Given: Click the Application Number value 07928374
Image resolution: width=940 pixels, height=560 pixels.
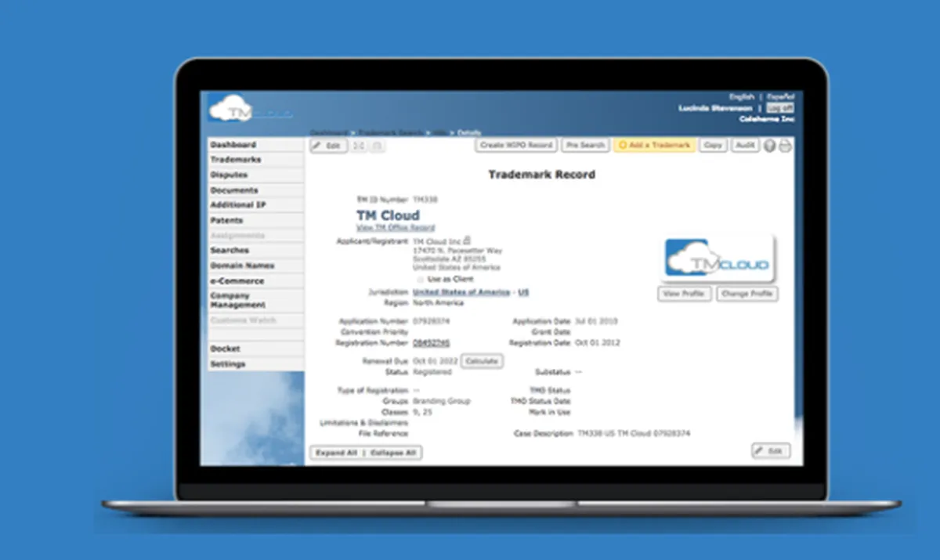Looking at the screenshot, I should tap(432, 321).
